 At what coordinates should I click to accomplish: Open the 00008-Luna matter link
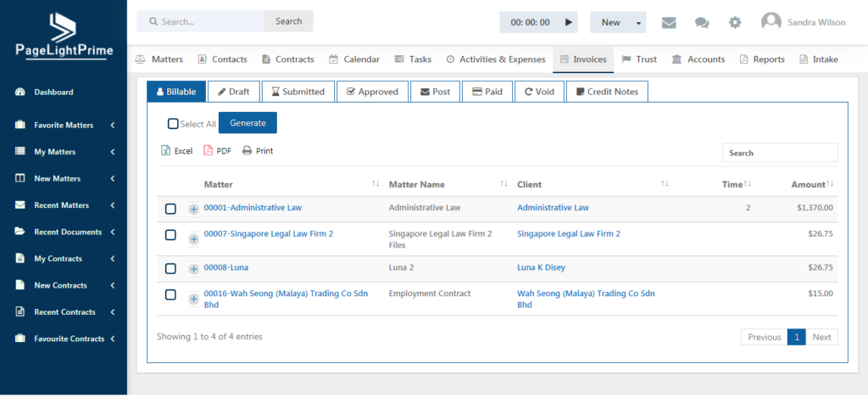tap(225, 267)
